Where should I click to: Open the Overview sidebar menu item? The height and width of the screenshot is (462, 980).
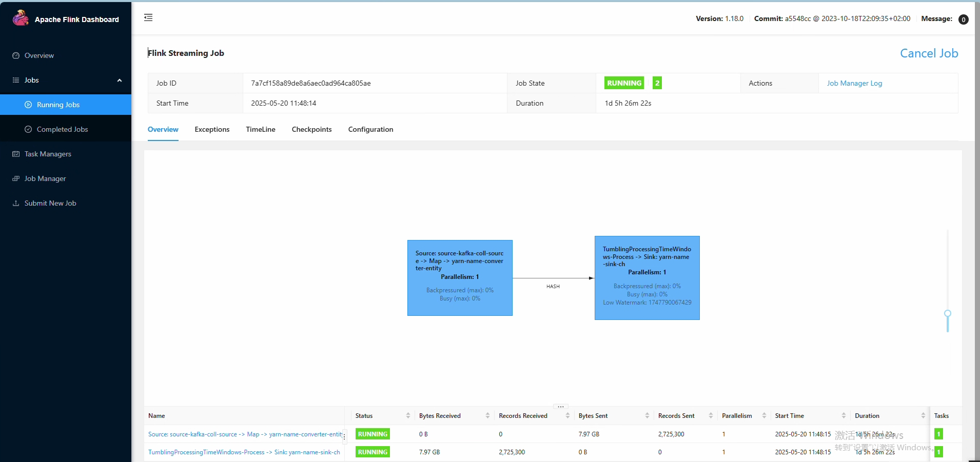(x=66, y=55)
